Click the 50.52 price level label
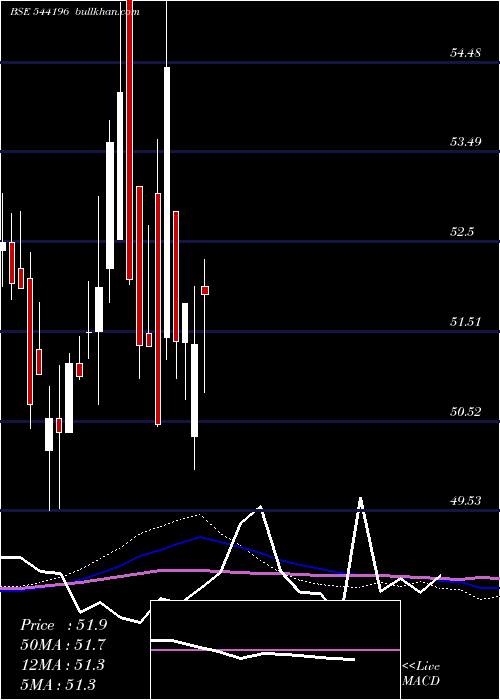 point(465,411)
